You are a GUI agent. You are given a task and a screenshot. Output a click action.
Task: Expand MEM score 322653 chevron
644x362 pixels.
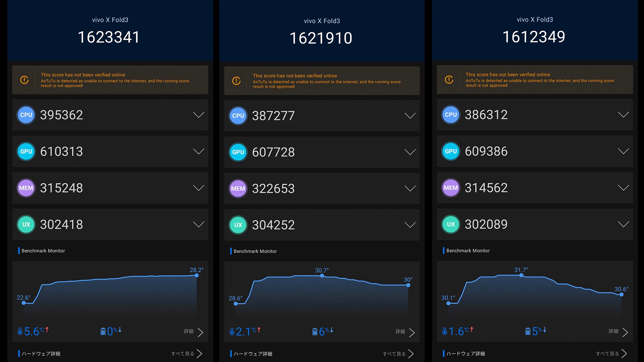coord(410,188)
